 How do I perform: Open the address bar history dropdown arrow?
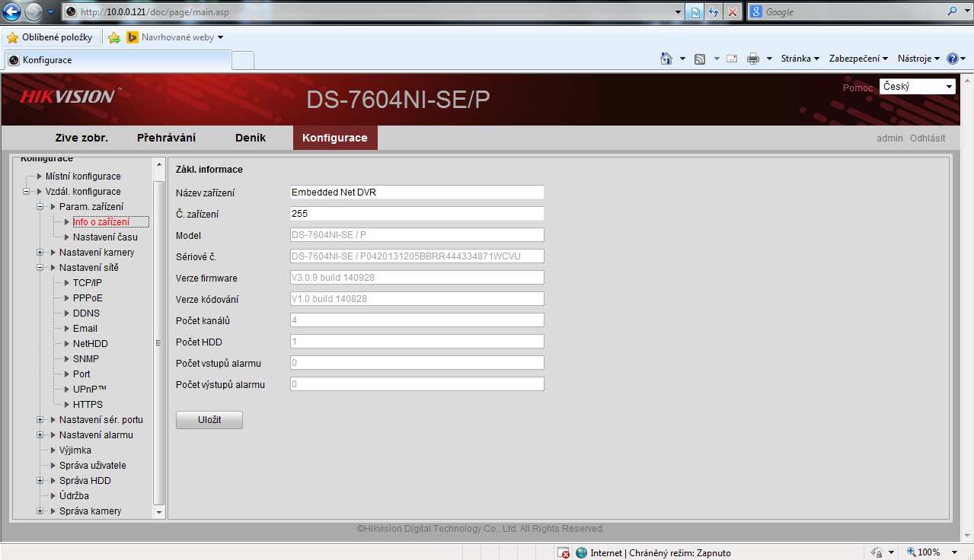679,12
